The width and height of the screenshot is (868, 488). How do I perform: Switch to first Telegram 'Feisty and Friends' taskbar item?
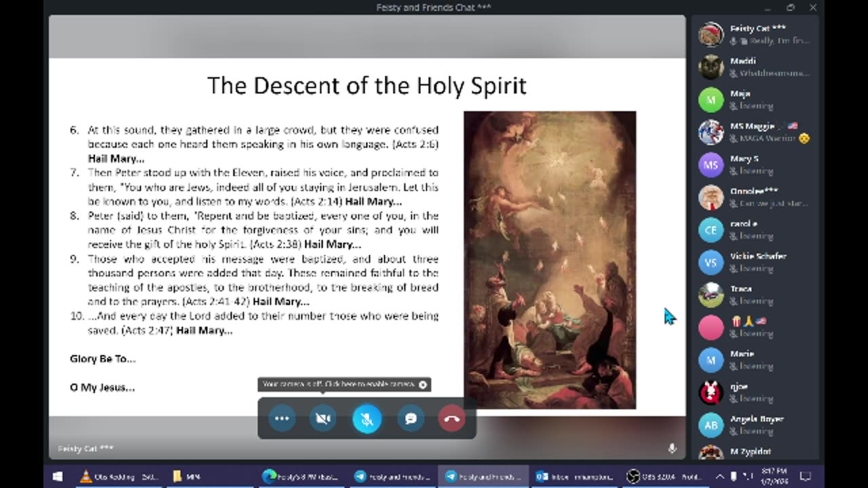[x=392, y=476]
